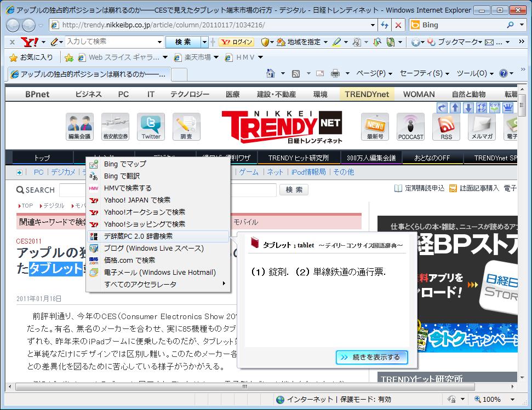This screenshot has height=410, width=532.
Task: Click the RSS feeds icon in command bar
Action: pyautogui.click(x=296, y=73)
